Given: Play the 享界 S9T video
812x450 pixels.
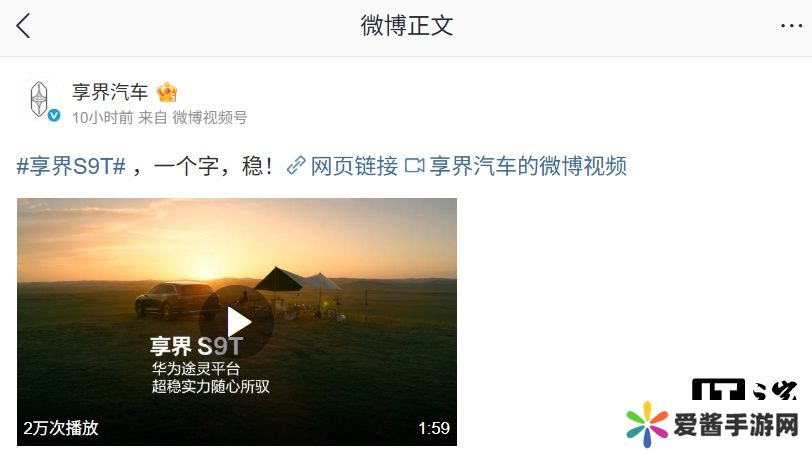Looking at the screenshot, I should point(237,322).
